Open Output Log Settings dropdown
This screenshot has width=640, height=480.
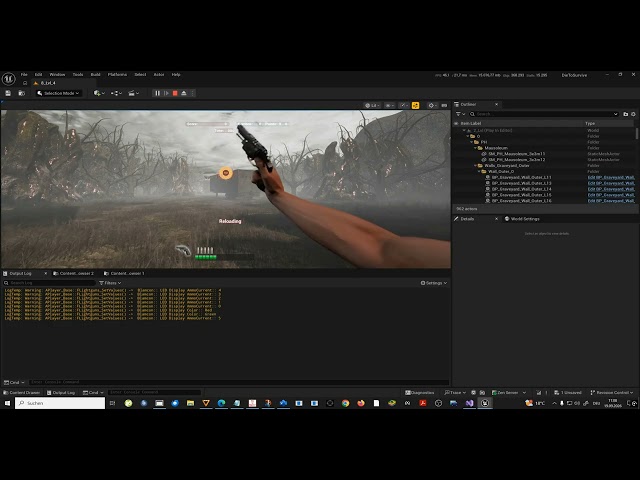[x=434, y=283]
